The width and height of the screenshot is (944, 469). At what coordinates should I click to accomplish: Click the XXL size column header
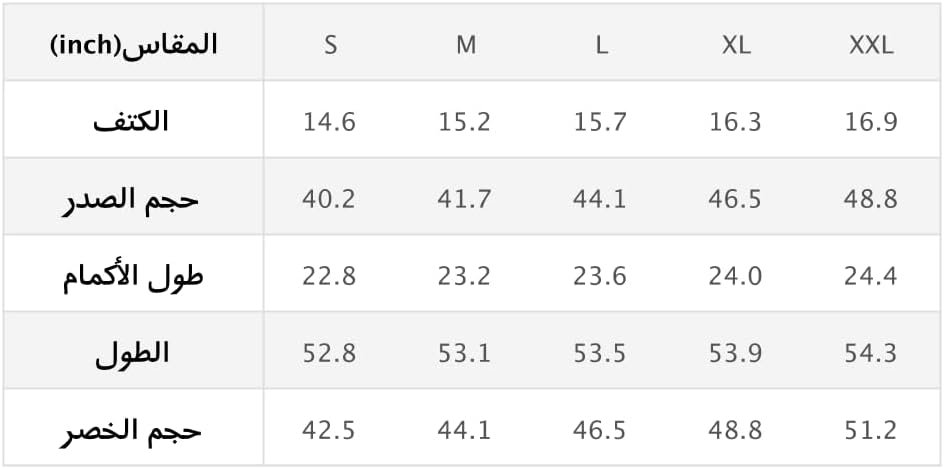pyautogui.click(x=870, y=45)
